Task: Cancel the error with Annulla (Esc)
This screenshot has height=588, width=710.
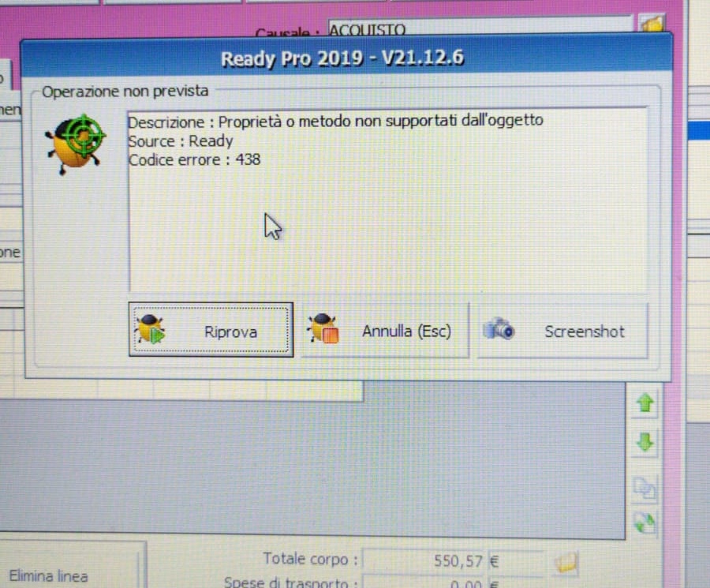Action: (x=385, y=331)
